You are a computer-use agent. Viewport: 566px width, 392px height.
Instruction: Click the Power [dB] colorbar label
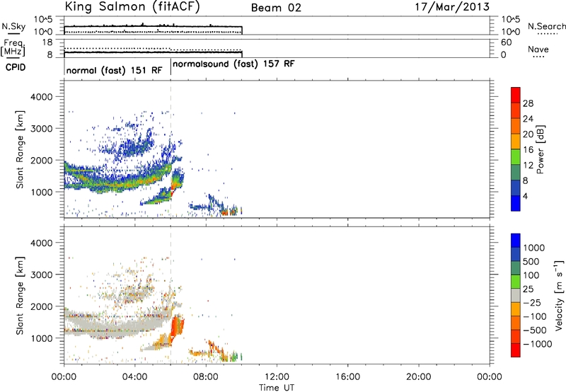(x=540, y=149)
